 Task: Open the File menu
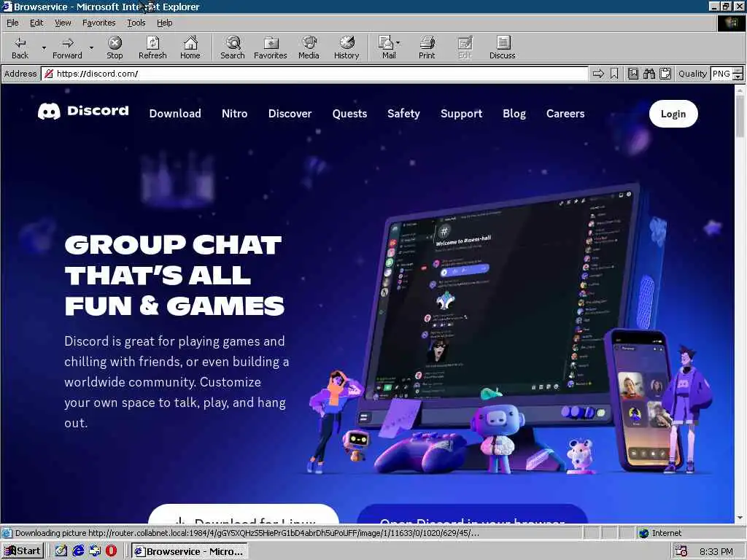click(12, 23)
